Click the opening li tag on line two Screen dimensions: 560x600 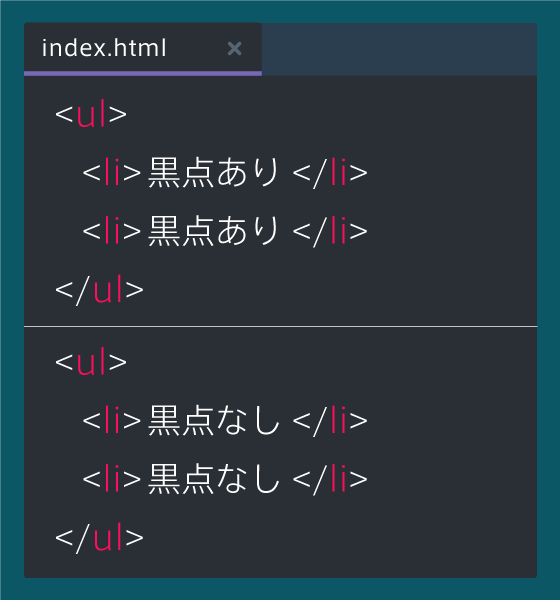tap(112, 172)
